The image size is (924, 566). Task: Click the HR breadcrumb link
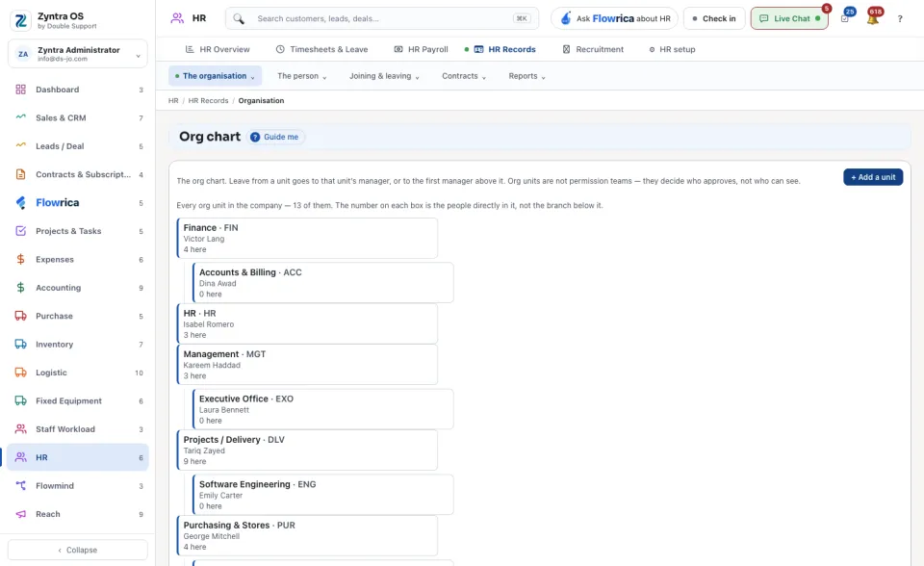tap(173, 101)
